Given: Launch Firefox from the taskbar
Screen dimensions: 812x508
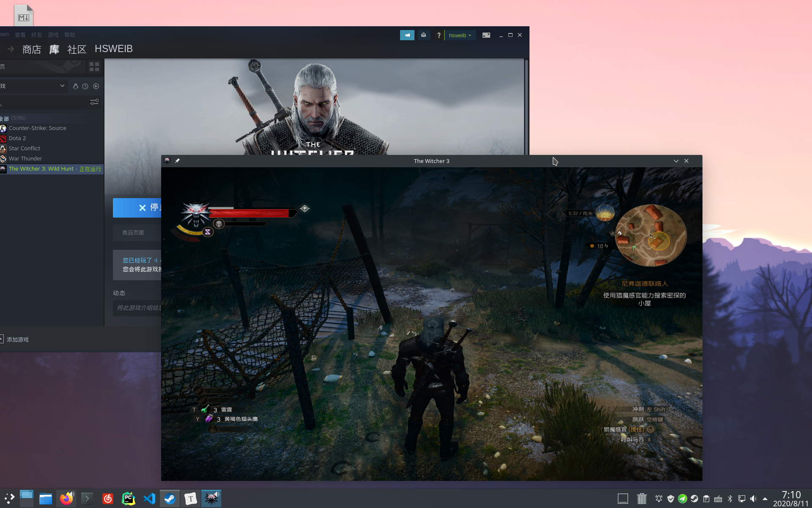Looking at the screenshot, I should [x=66, y=498].
